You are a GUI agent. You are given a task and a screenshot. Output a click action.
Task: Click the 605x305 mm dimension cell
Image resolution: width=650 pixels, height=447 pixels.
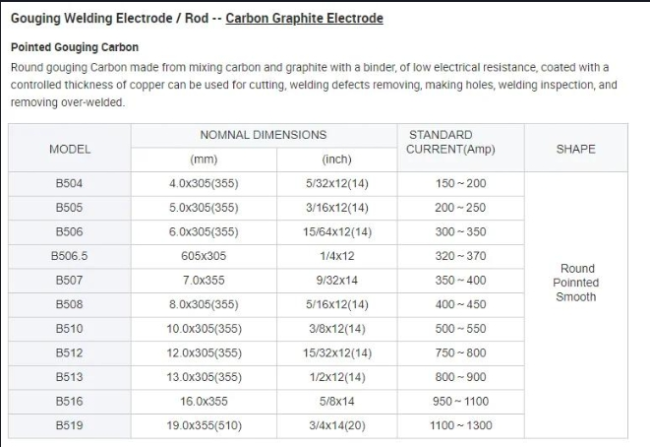point(204,256)
